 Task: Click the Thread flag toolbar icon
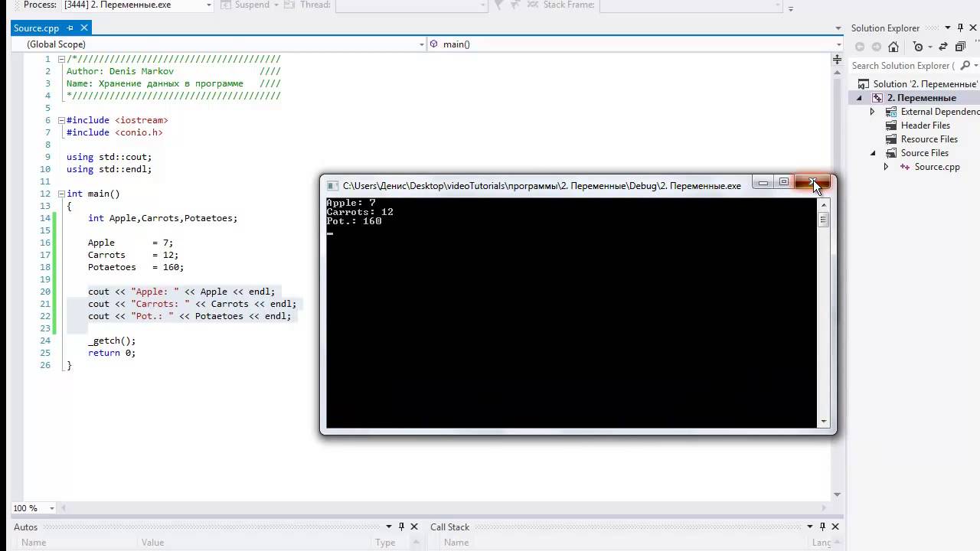[x=498, y=5]
